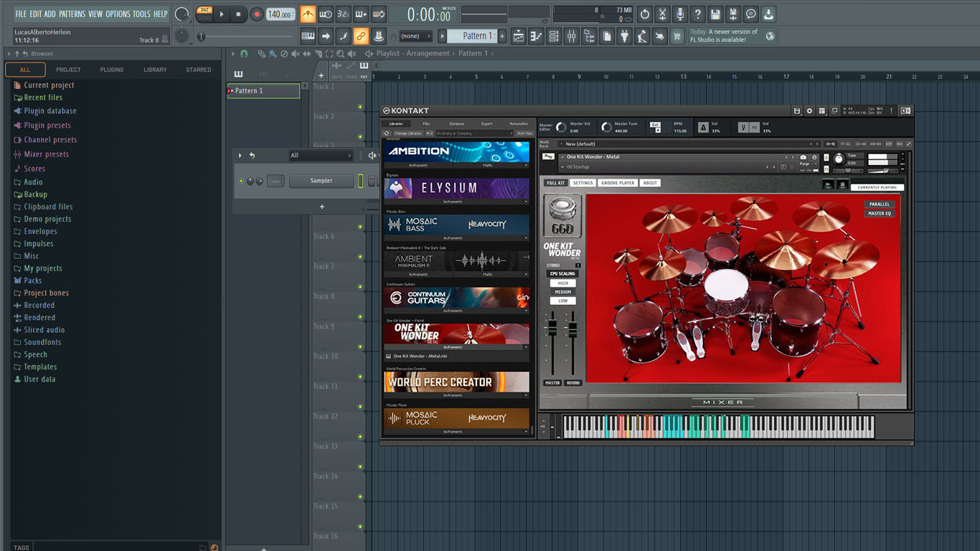Toggle the playlist magnet snap icon
Screen dimensions: 980x551
[x=244, y=54]
